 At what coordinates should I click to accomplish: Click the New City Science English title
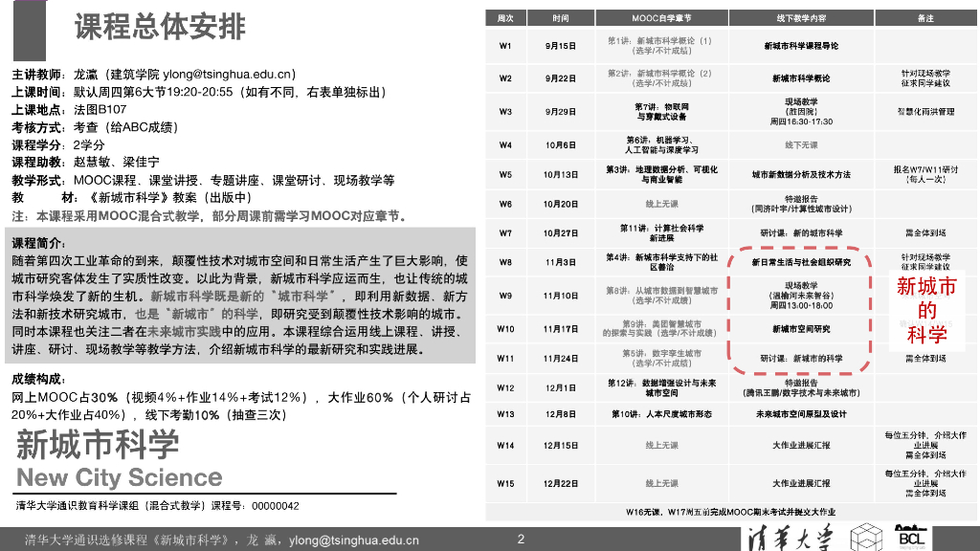(120, 478)
